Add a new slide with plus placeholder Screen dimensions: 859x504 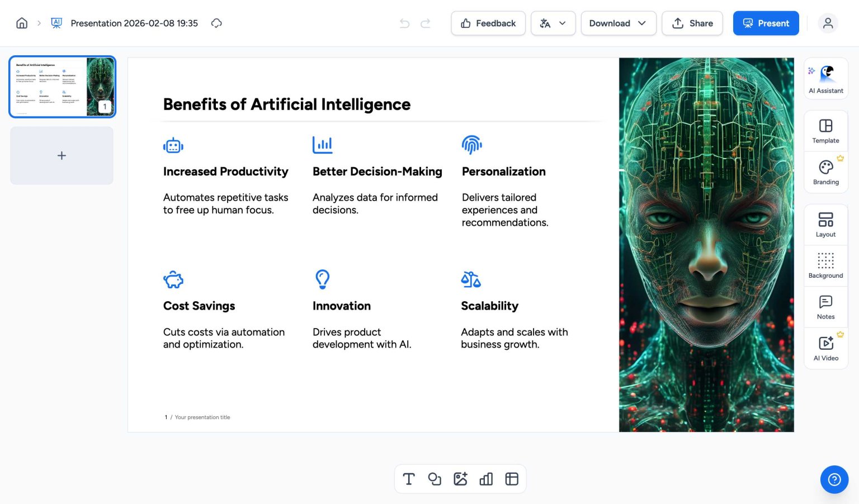[62, 155]
